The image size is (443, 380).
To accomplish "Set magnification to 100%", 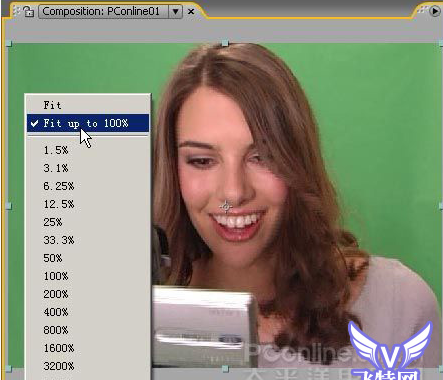I will pos(88,276).
